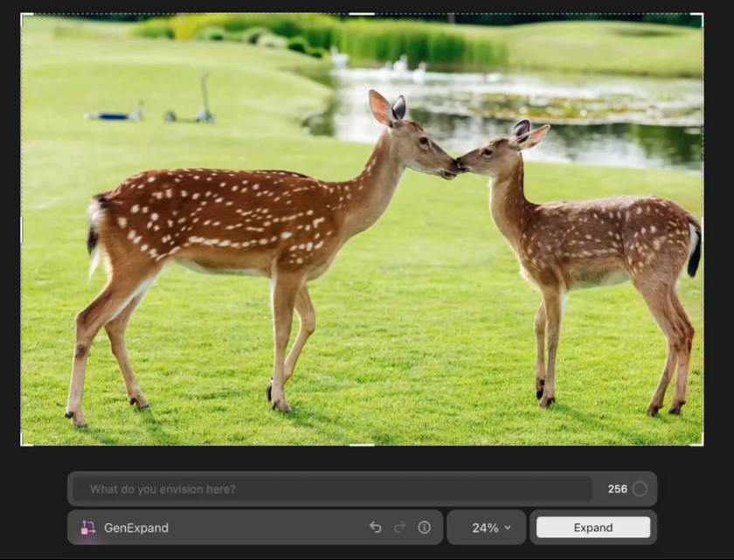Viewport: 734px width, 560px height.
Task: Click the Redo arrow icon
Action: (x=399, y=527)
